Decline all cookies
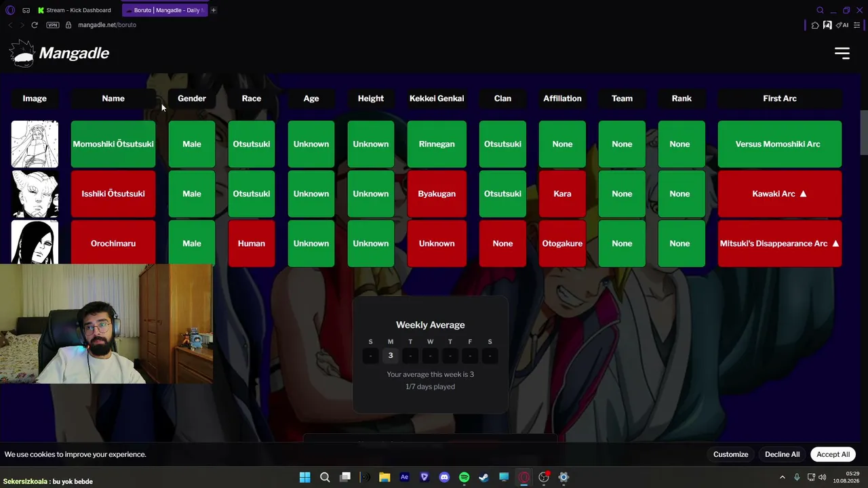The image size is (868, 488). [x=782, y=454]
